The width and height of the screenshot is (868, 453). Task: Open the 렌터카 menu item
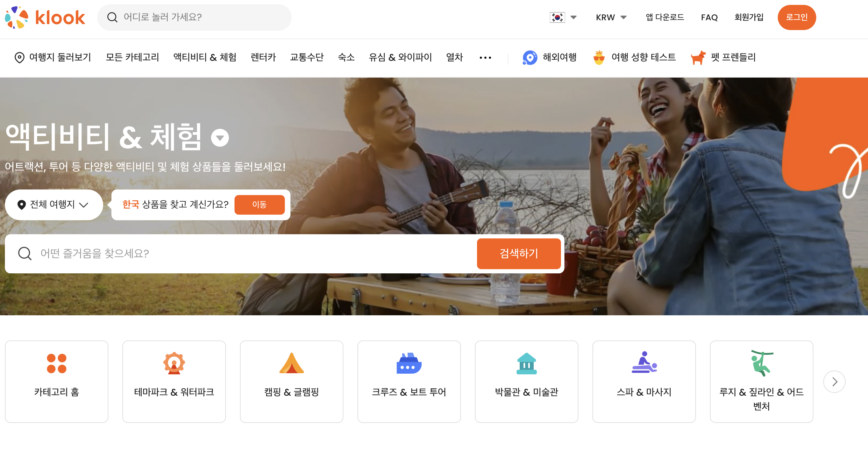pos(263,57)
